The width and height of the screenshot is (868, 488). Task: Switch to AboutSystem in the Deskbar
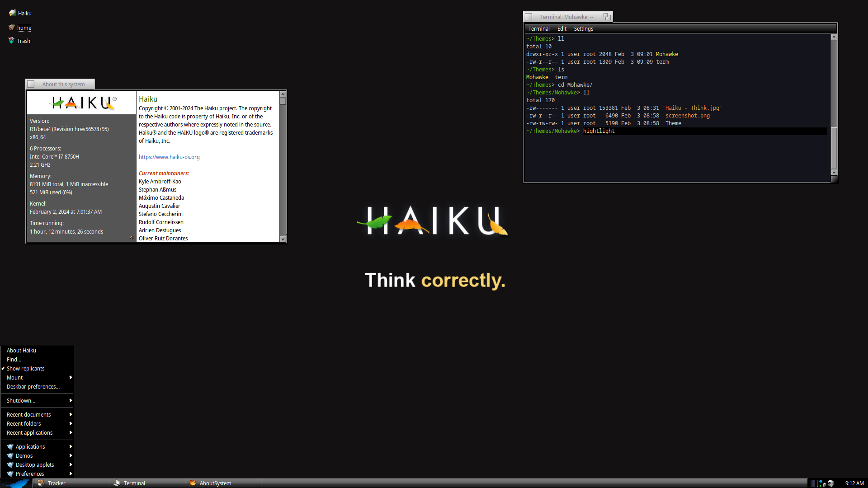click(x=215, y=483)
